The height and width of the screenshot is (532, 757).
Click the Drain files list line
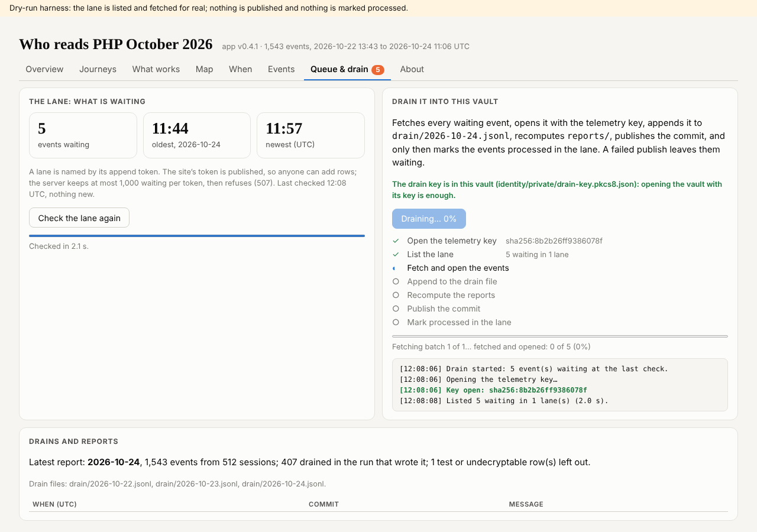point(177,484)
